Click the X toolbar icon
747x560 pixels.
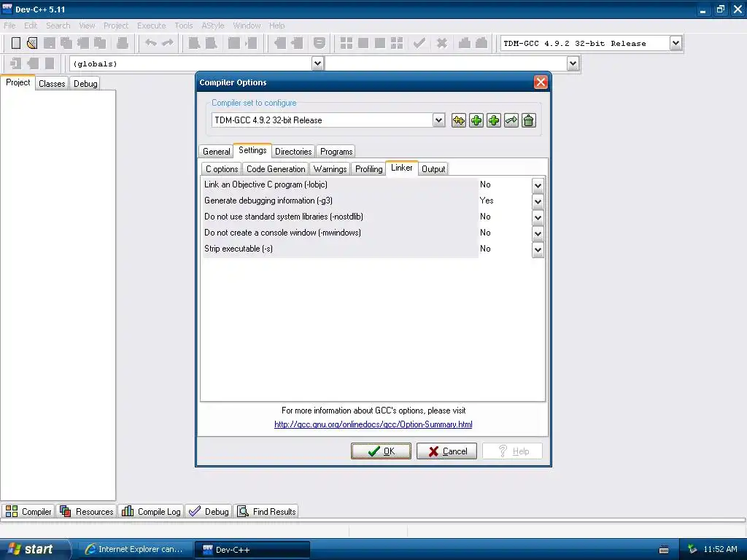442,43
